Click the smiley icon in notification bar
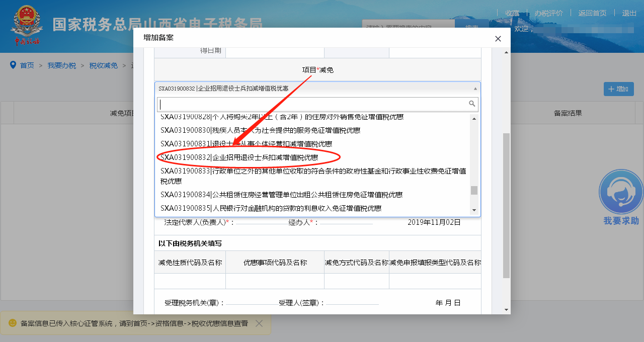Viewport: 644px width, 342px height. (13, 323)
